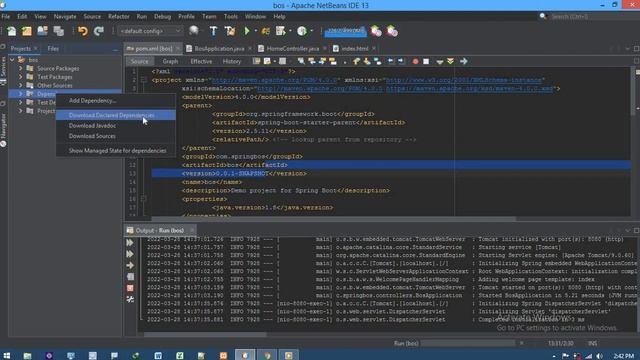Image resolution: width=640 pixels, height=360 pixels.
Task: Switch to the index.html tab
Action: click(x=355, y=49)
